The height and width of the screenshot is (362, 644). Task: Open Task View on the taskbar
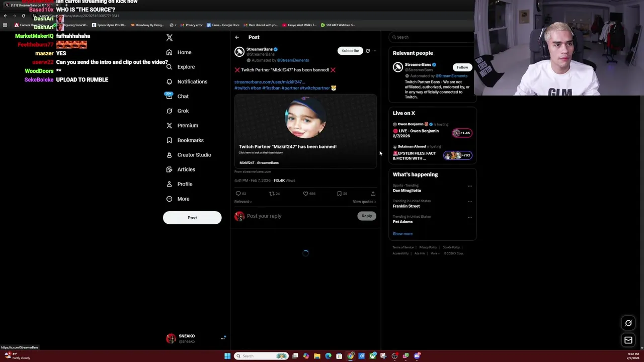[295, 356]
